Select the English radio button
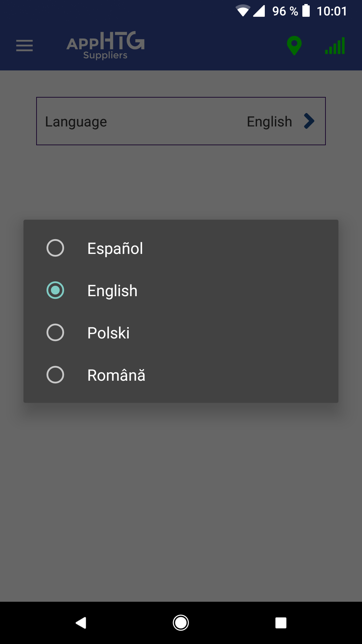The width and height of the screenshot is (362, 644). (55, 290)
